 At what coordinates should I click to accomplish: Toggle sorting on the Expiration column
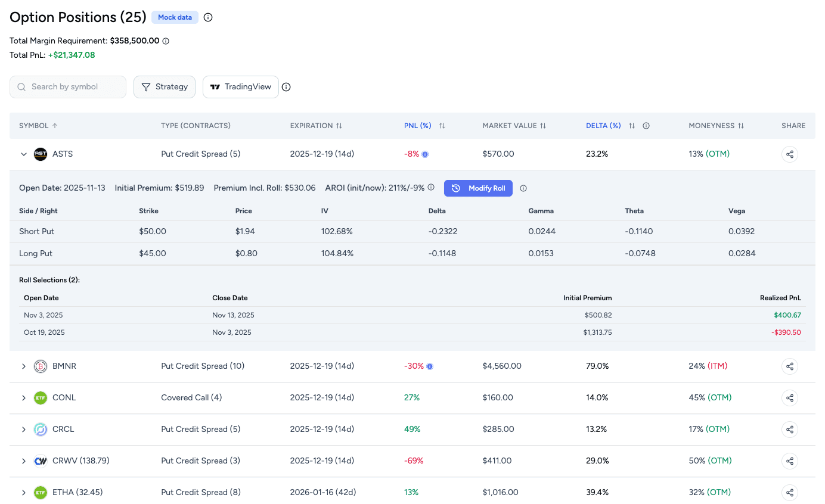click(x=340, y=126)
